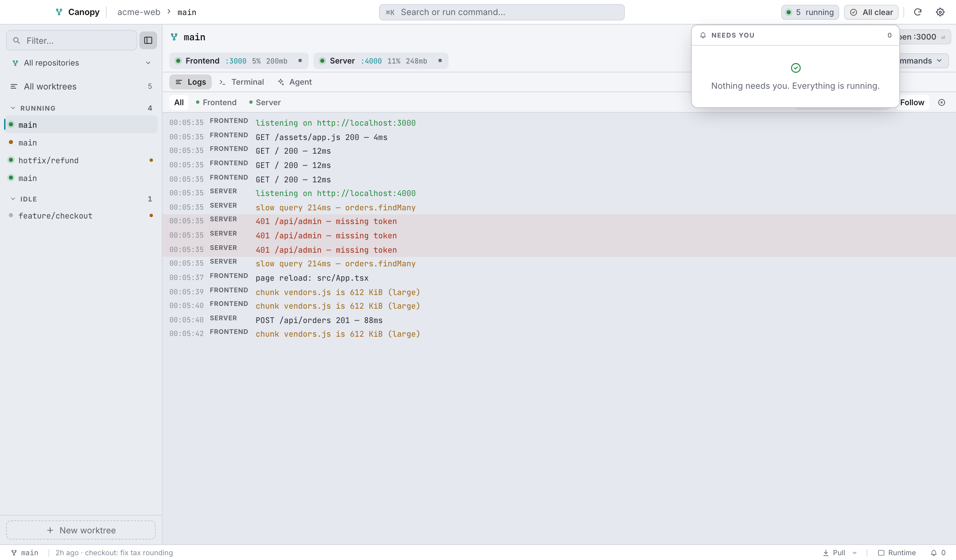Clear logs circled-x icon
This screenshot has width=956, height=560.
coord(942,102)
